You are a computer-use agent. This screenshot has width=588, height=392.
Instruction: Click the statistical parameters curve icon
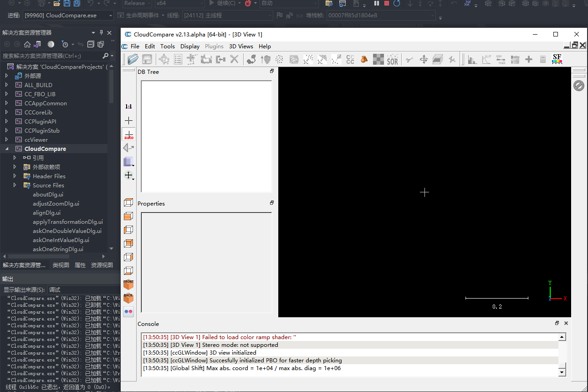486,59
